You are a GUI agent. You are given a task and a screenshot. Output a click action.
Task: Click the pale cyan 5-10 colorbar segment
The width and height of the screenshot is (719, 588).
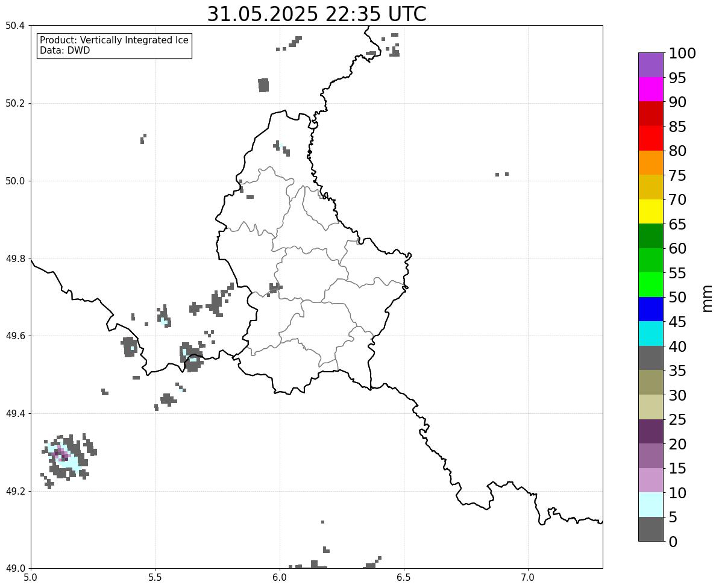click(651, 505)
